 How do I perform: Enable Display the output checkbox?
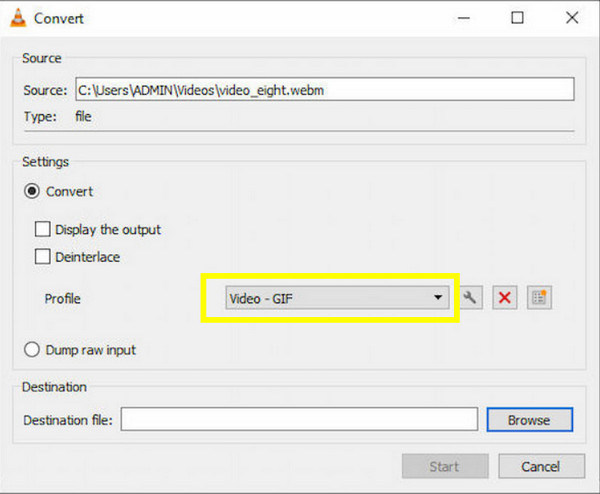click(42, 229)
